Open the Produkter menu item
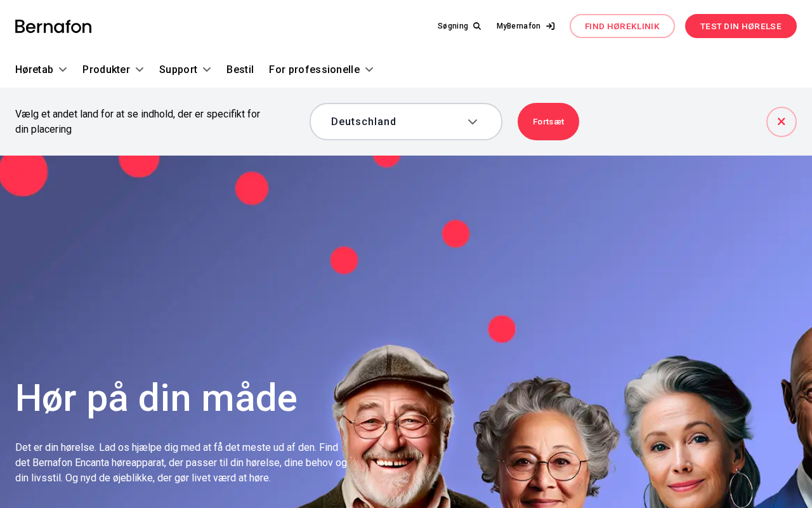The width and height of the screenshot is (812, 508). tap(106, 70)
